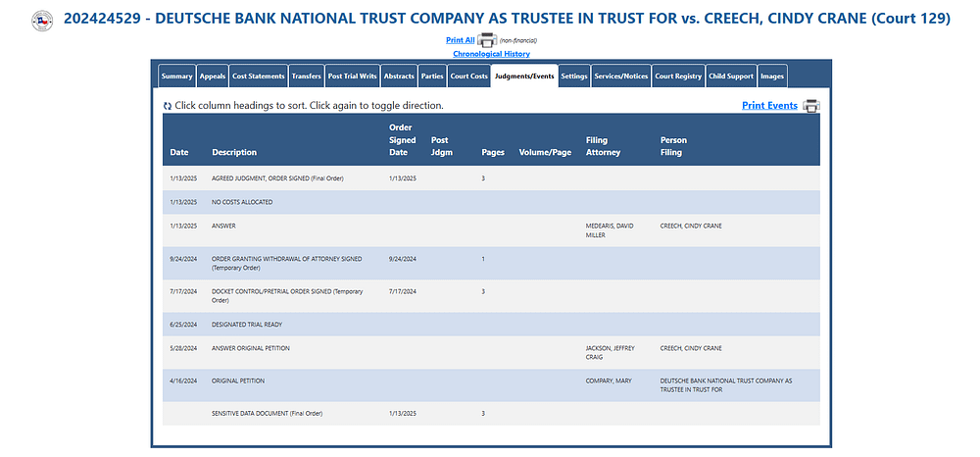Click the SENSITIVE DATA DOCUMENT entry

tap(268, 413)
